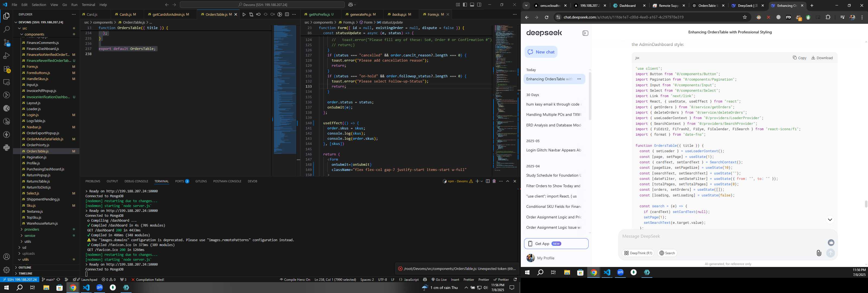Open the Chrome tab search dropdown
Image resolution: width=868 pixels, height=293 pixels.
pos(526,6)
